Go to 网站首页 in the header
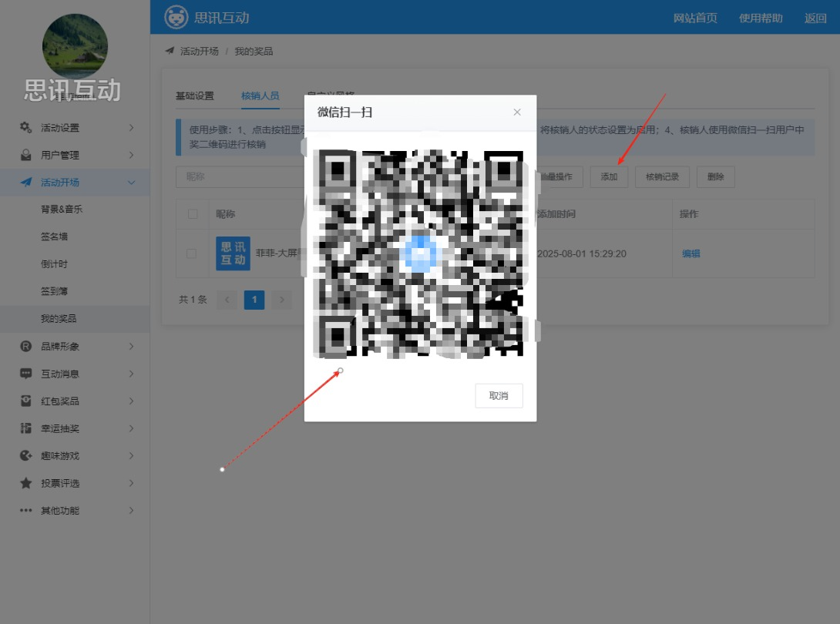 [x=695, y=18]
